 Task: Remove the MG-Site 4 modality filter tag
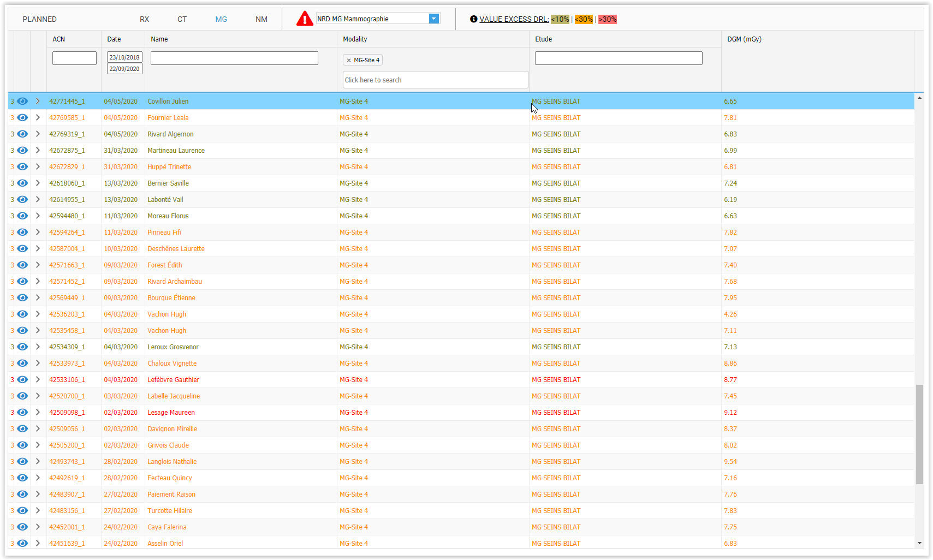tap(349, 61)
